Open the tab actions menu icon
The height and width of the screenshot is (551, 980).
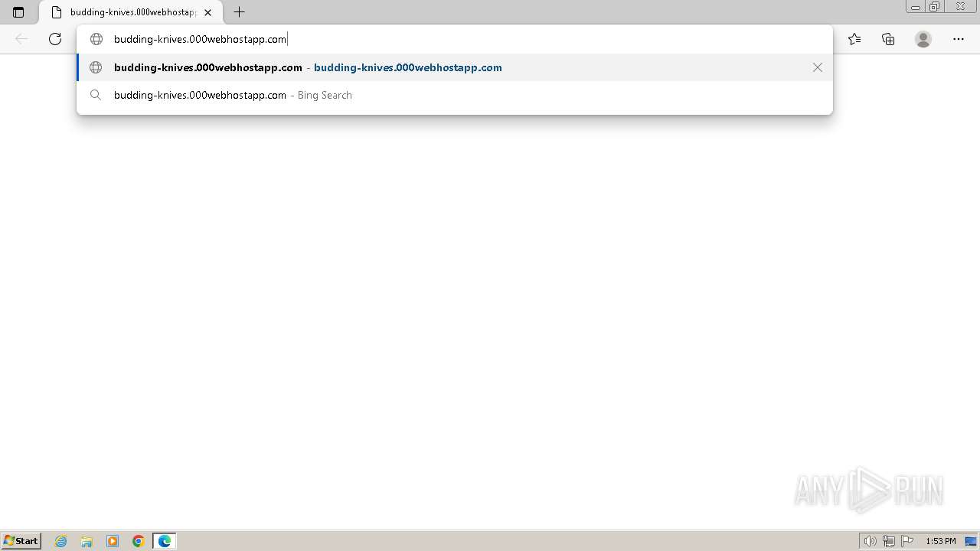point(18,12)
